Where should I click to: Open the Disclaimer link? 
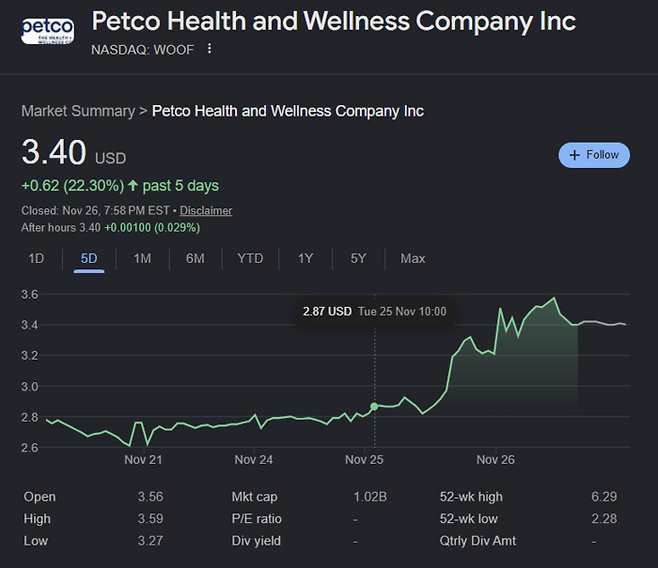click(206, 211)
